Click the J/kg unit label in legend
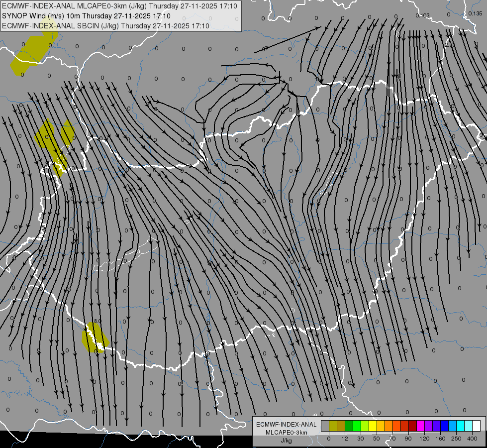Viewport: 487px width, 448px height. click(x=287, y=441)
